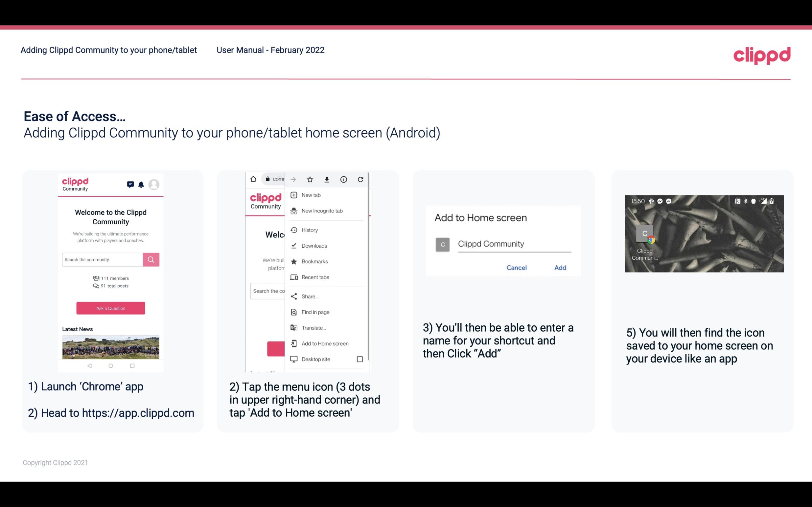The image size is (812, 507).
Task: Click the Add button to confirm shortcut
Action: (559, 268)
